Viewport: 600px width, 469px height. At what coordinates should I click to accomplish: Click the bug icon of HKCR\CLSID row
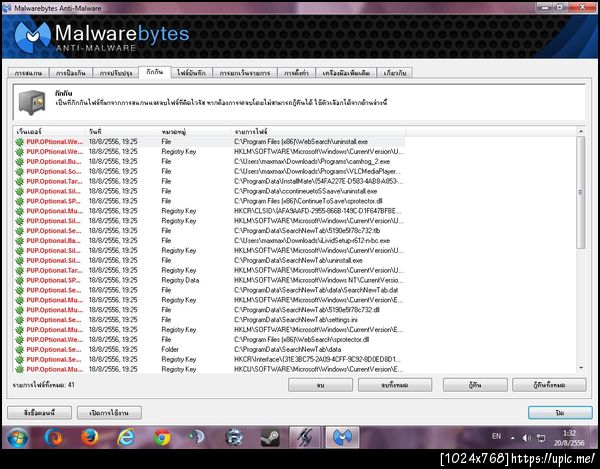pyautogui.click(x=19, y=211)
